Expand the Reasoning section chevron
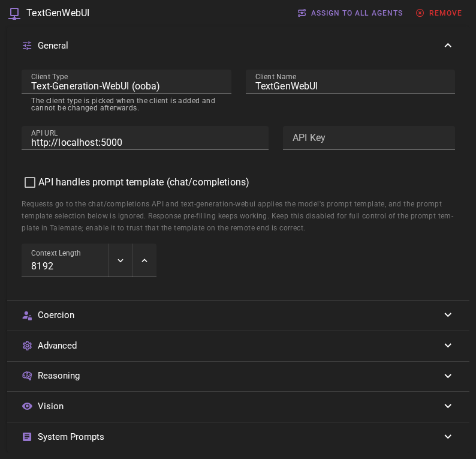Screen dimensions: 476x459 click(448, 376)
